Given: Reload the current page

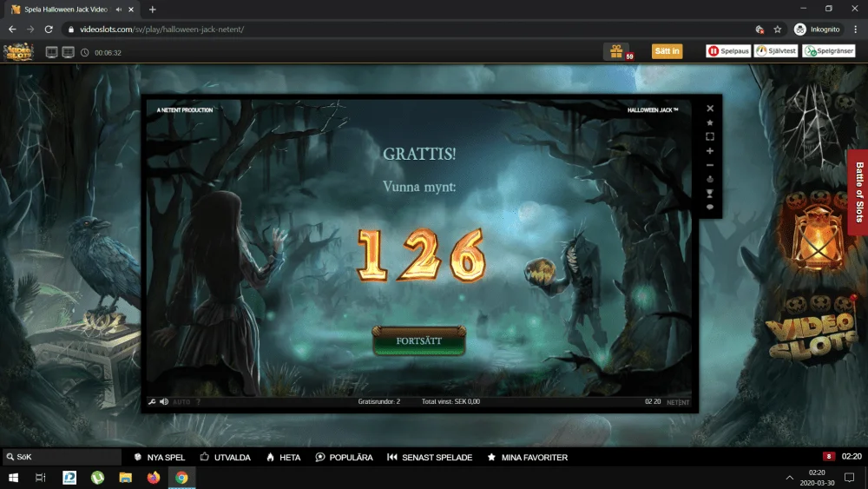Looking at the screenshot, I should click(49, 30).
